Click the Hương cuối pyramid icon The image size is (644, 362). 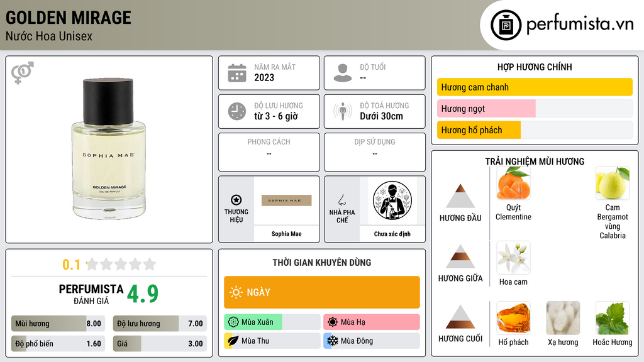(460, 317)
